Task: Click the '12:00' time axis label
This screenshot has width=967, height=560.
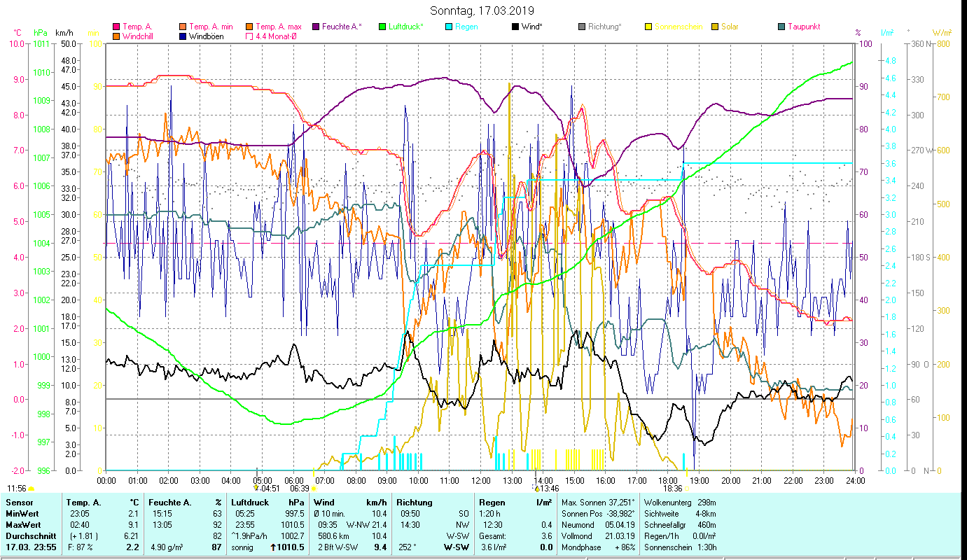Action: (x=481, y=480)
